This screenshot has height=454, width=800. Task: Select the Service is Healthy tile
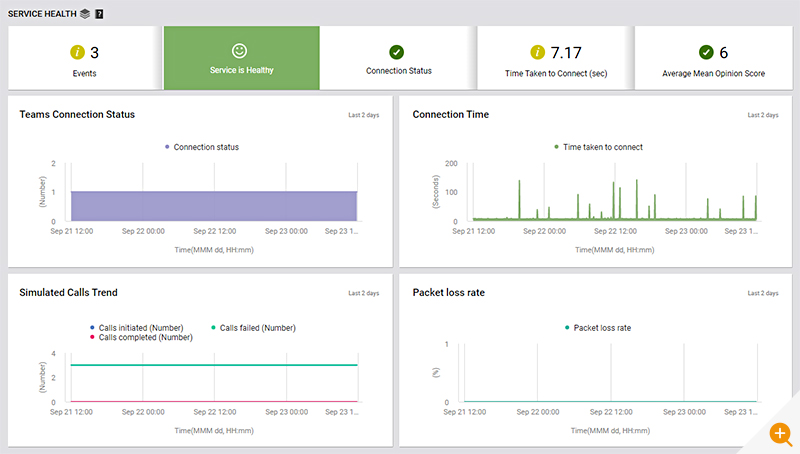[242, 58]
